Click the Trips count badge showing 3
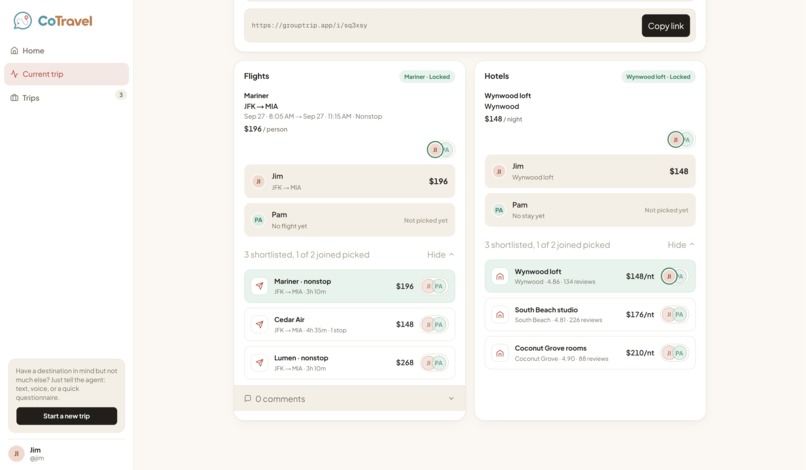806x470 pixels. click(121, 95)
